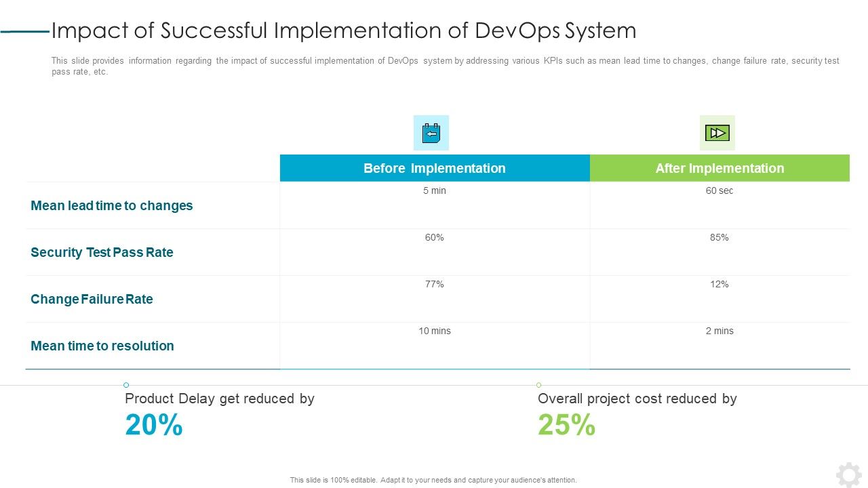The width and height of the screenshot is (868, 488).
Task: Click the 85% cell value
Action: point(719,237)
